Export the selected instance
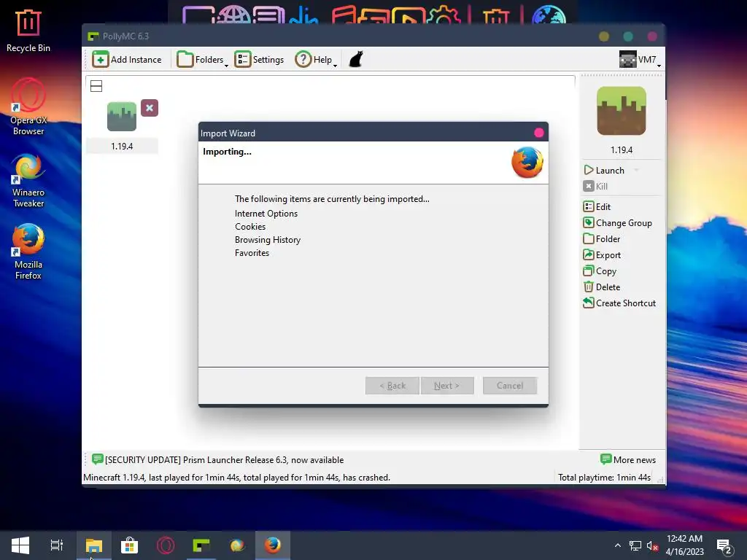Screen dimensions: 747x560 tap(602, 255)
